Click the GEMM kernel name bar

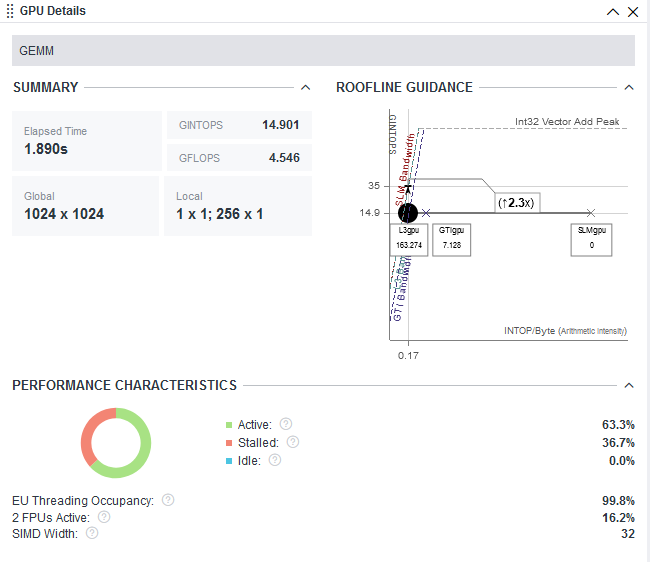click(x=323, y=51)
